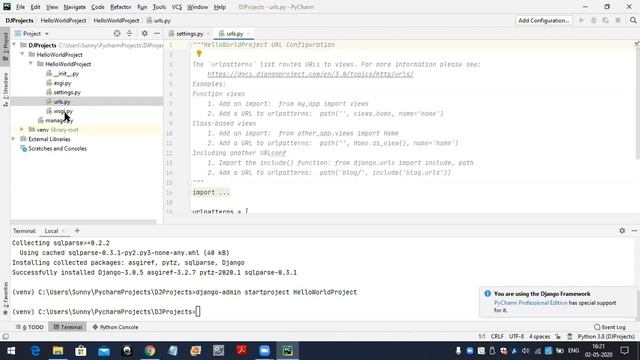Open Project panel gear settings

click(144, 33)
